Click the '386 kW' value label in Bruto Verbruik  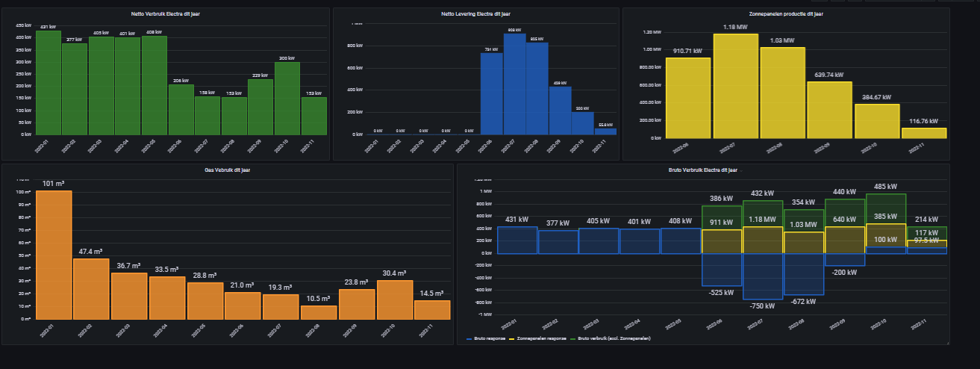pyautogui.click(x=722, y=199)
